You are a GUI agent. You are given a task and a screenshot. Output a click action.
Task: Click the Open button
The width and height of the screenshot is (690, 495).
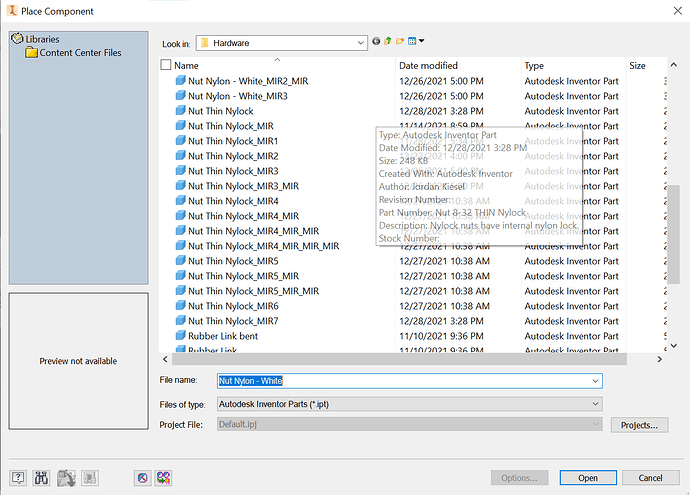tap(588, 478)
